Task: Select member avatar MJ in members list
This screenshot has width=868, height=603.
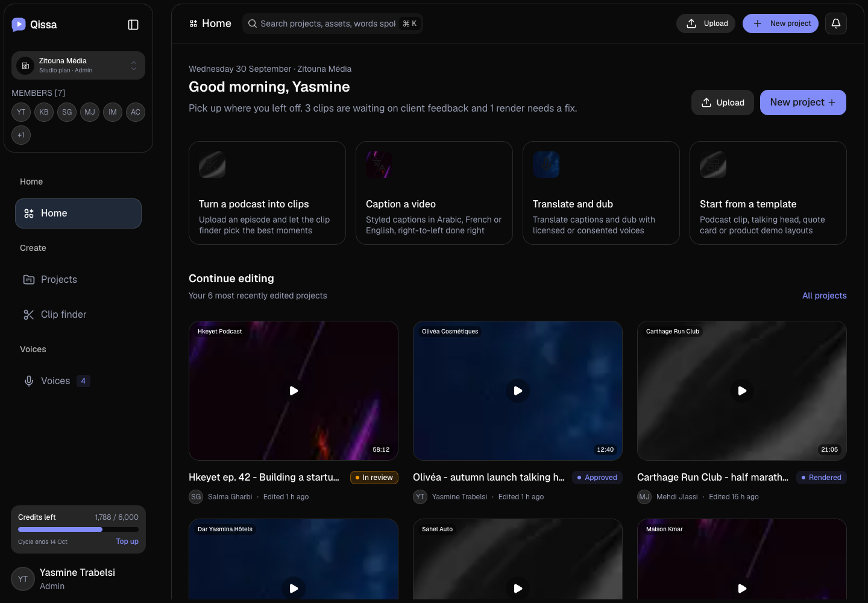Action: point(90,112)
